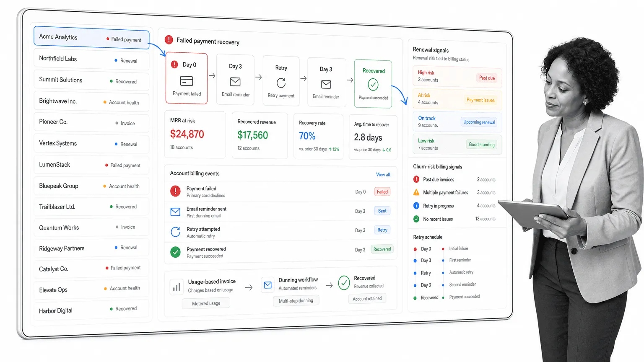Screen dimensions: 644x362
Task: Open the Ridgeway Partners account
Action: click(91, 248)
